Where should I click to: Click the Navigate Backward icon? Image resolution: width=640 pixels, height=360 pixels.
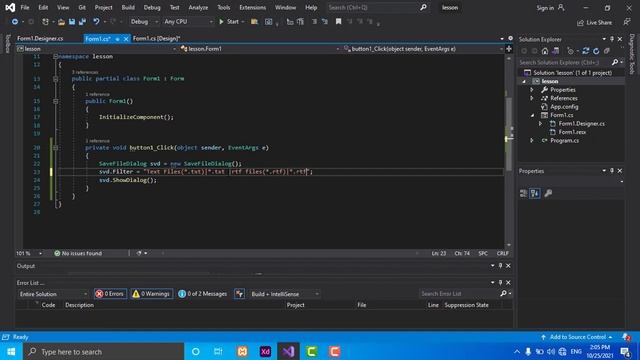point(15,22)
